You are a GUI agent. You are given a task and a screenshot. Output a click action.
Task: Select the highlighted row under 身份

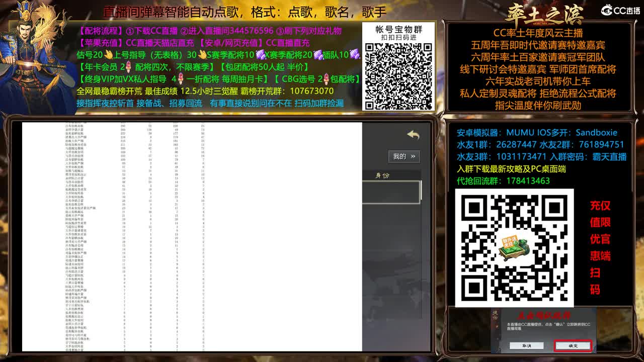[x=391, y=192]
